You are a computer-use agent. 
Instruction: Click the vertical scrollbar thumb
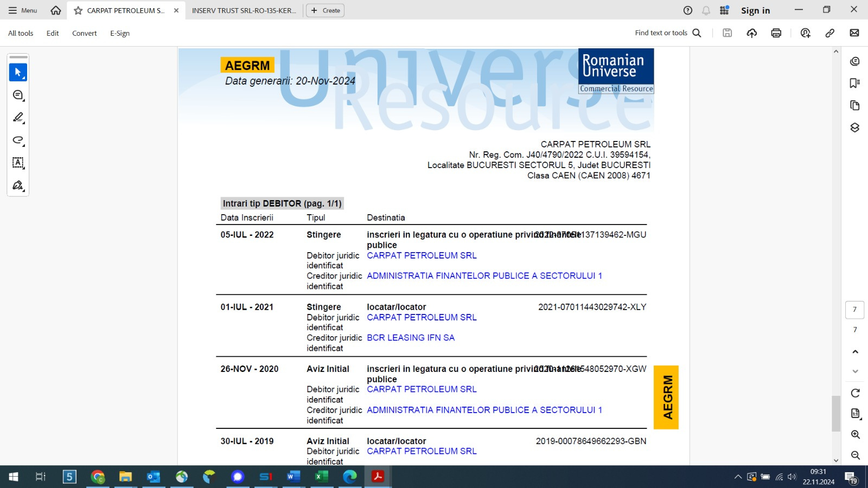[836, 414]
